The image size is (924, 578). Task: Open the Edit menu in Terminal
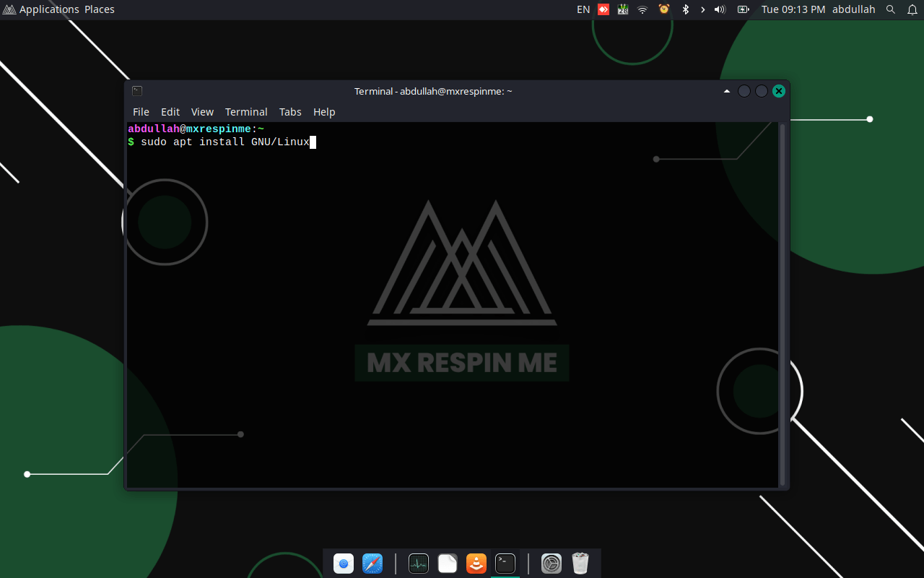click(x=170, y=112)
